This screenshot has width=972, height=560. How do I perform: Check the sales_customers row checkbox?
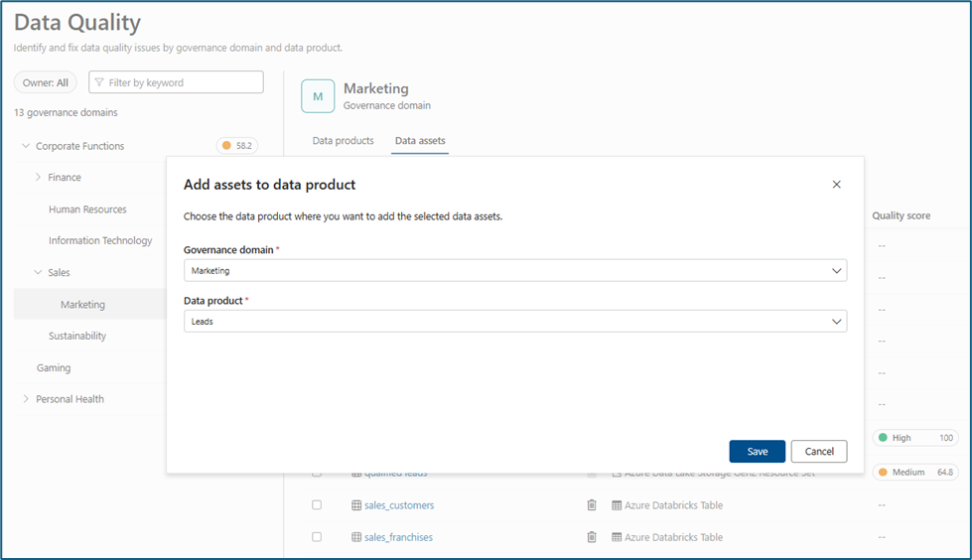(x=317, y=505)
